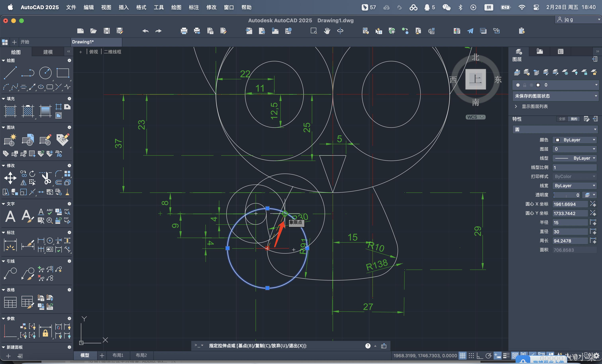Click the Pan hand tool in the toolbar
602x364 pixels.
(x=327, y=31)
